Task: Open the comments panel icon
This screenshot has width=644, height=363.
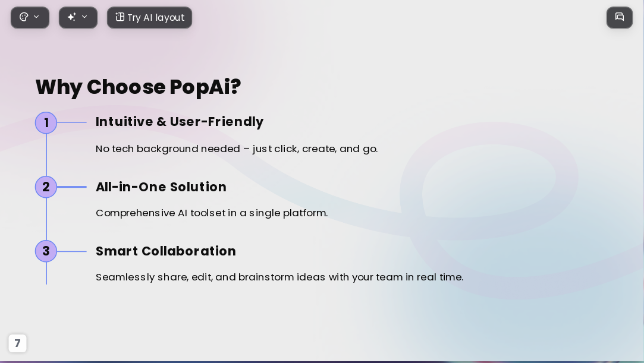Action: point(620,17)
